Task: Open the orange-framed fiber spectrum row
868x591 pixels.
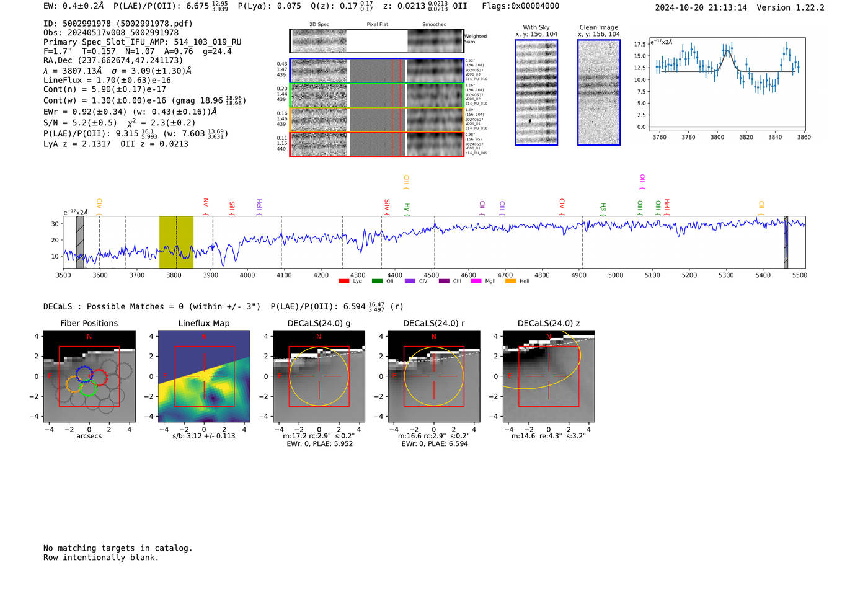Action: (x=376, y=120)
